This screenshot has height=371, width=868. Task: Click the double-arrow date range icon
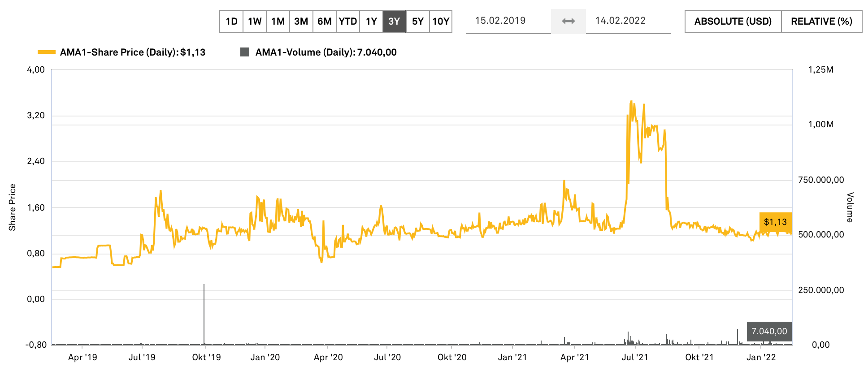tap(568, 21)
